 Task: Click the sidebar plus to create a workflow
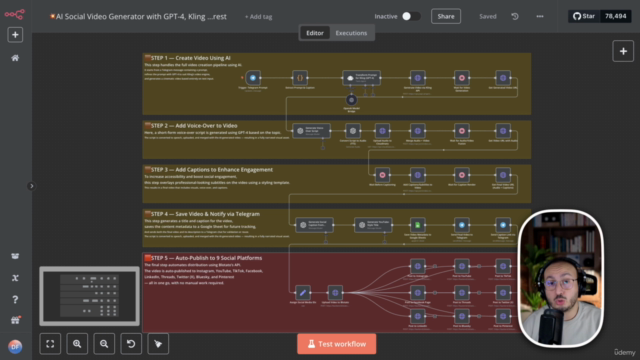[15, 35]
